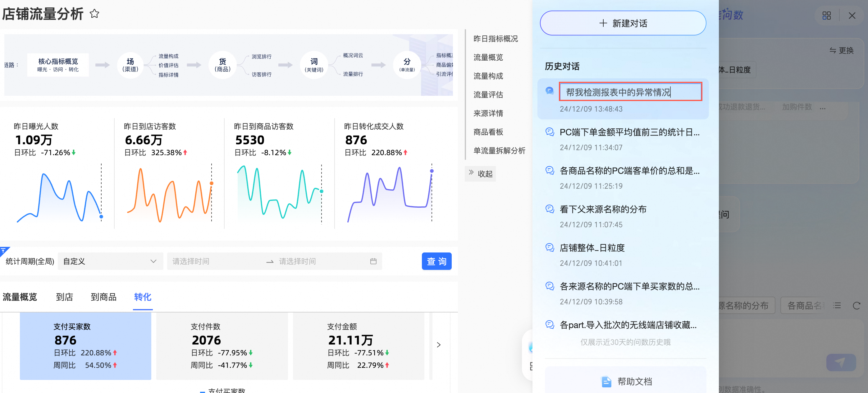Click the 昨日到店访客数 trend chart
This screenshot has width=868, height=393.
tap(170, 193)
